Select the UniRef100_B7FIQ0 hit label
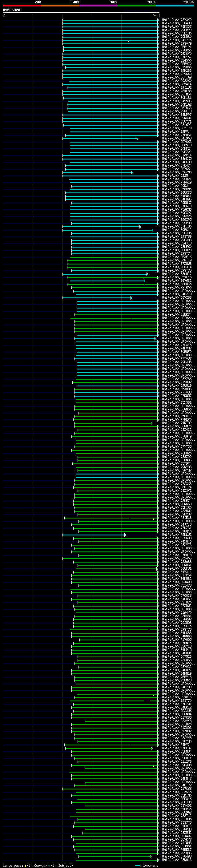The image size is (197, 868). tap(177, 226)
